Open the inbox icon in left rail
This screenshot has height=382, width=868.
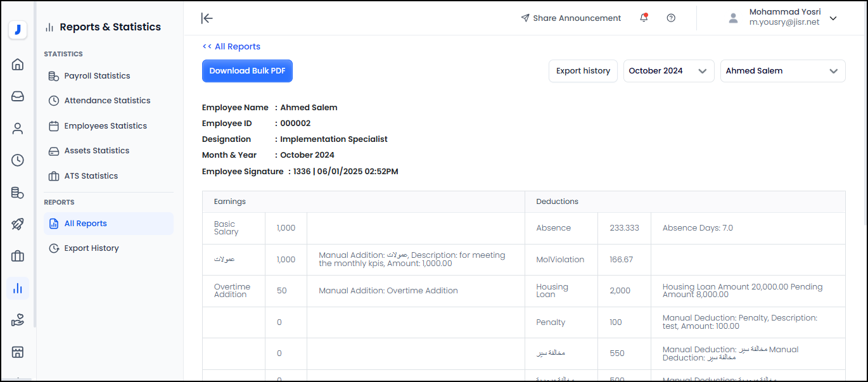tap(18, 96)
